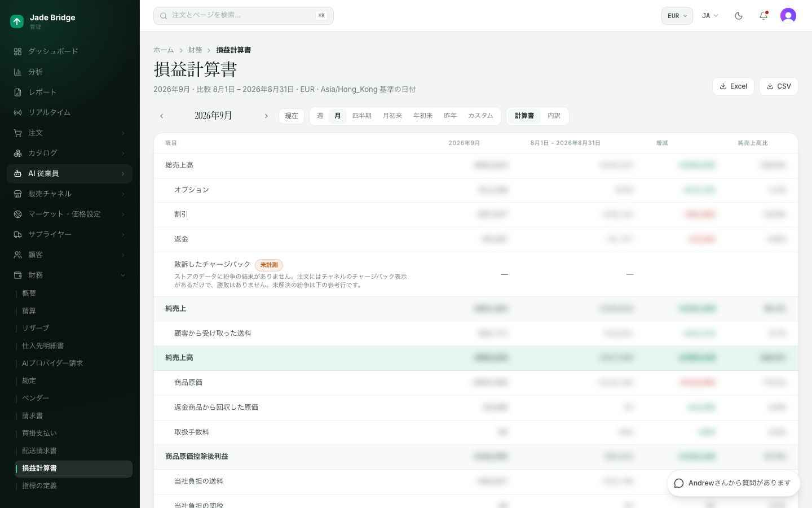The image size is (812, 508).
Task: Select the 年初来 period option
Action: click(x=423, y=116)
